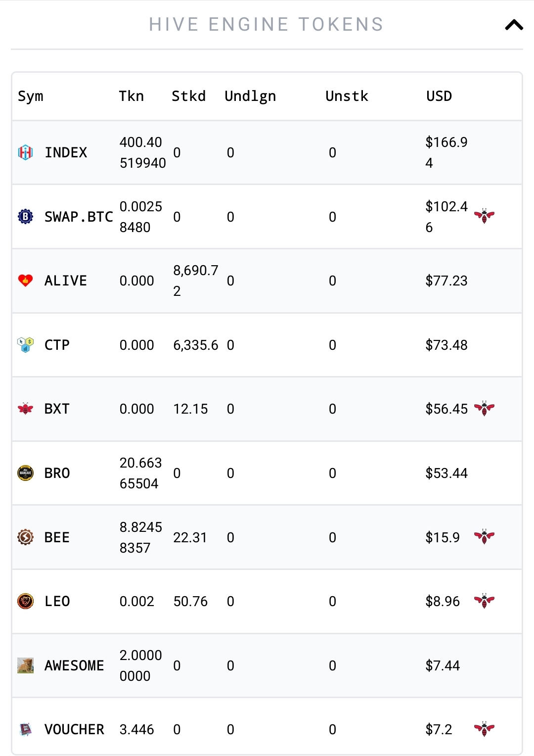Screen dimensions: 534x756
Task: Open BeeSwap icon next to SWAP.BTC value
Action: click(484, 216)
